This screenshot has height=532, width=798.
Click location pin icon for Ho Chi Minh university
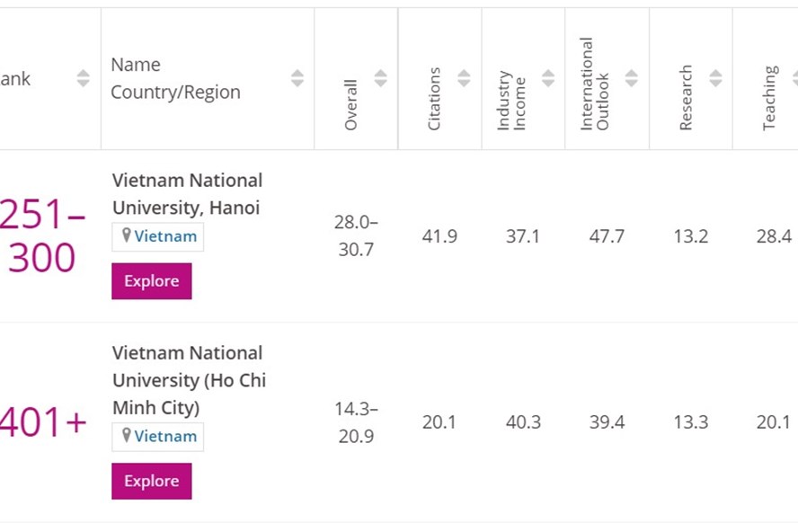[x=126, y=435]
